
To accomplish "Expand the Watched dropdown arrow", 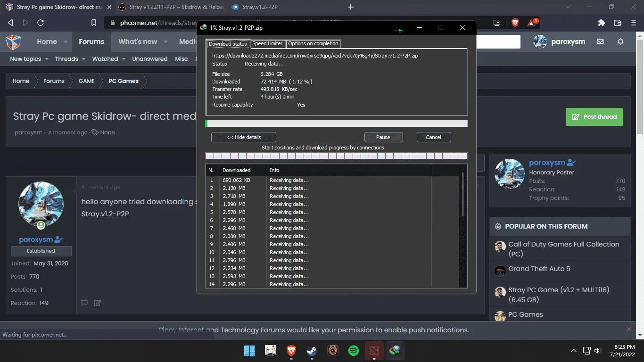I will [124, 59].
